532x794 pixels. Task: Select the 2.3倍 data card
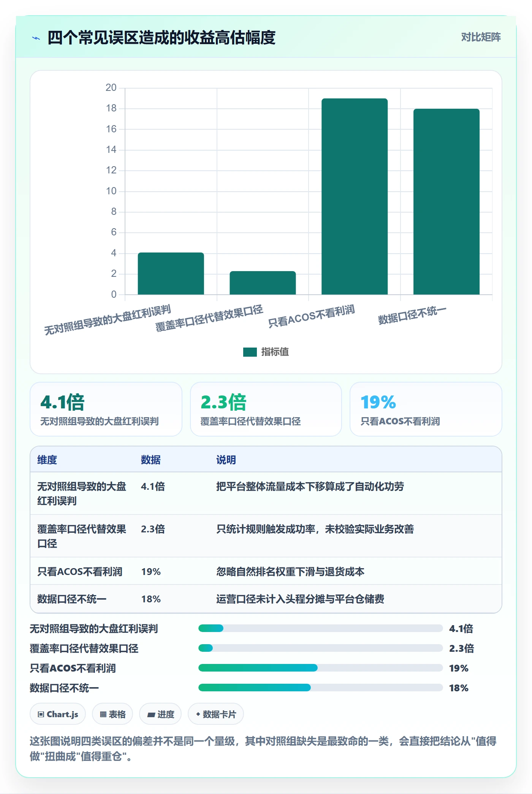pos(266,409)
